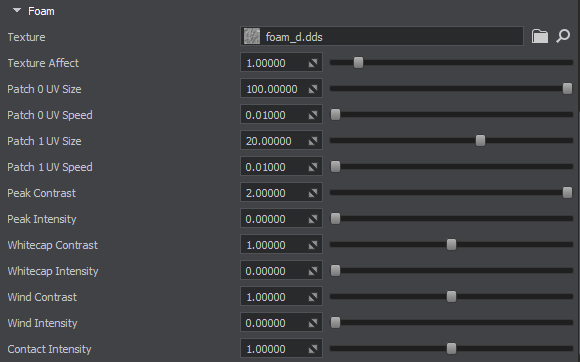Click the Peak Intensity slider handle
This screenshot has width=580, height=362.
click(335, 219)
